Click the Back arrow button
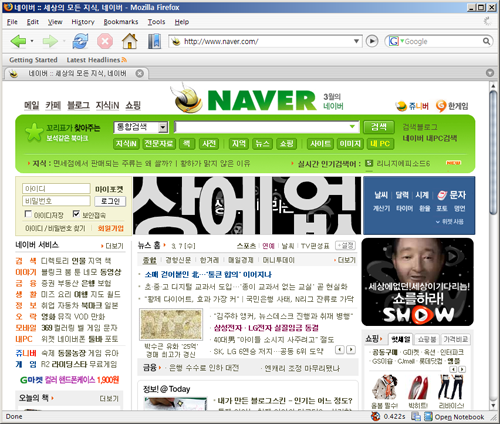 click(18, 41)
